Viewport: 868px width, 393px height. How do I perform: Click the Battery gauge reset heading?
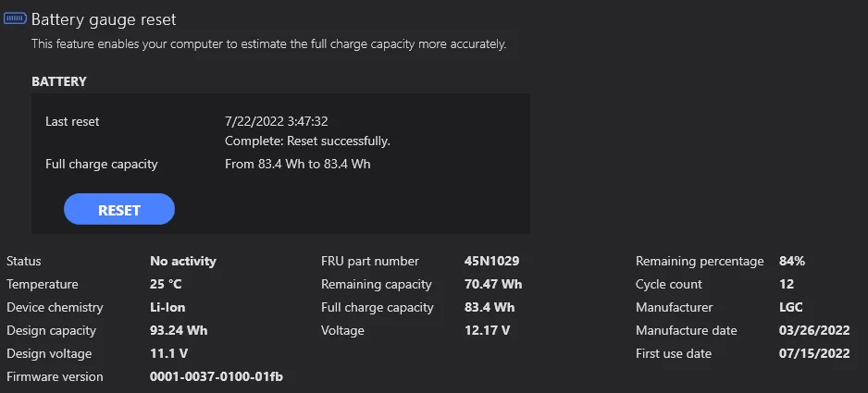coord(104,19)
